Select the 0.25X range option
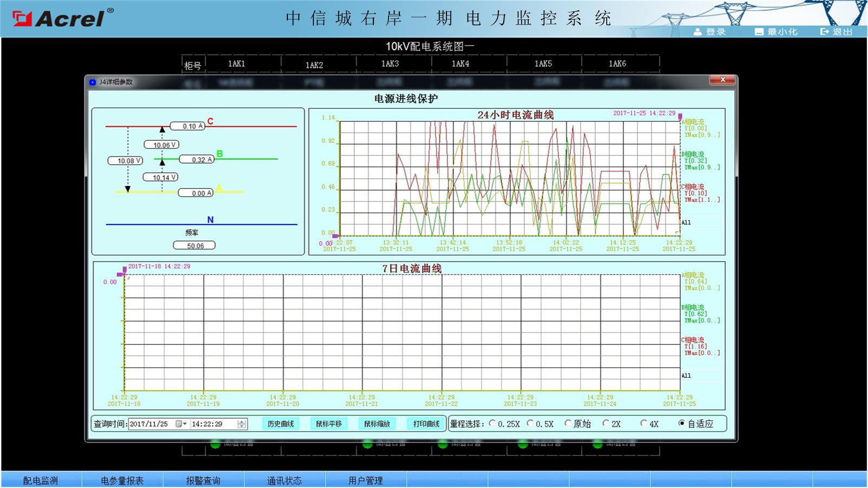The width and height of the screenshot is (868, 488). pos(492,424)
